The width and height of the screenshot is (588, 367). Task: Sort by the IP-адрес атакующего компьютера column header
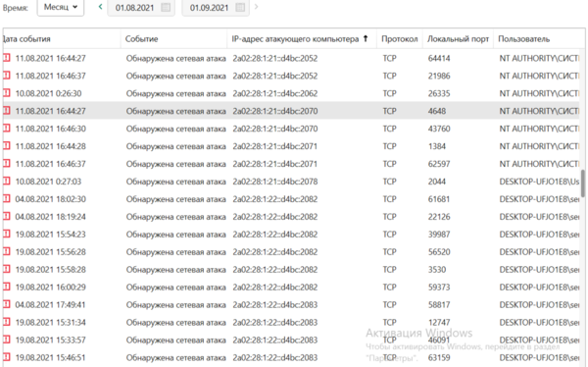[x=295, y=39]
